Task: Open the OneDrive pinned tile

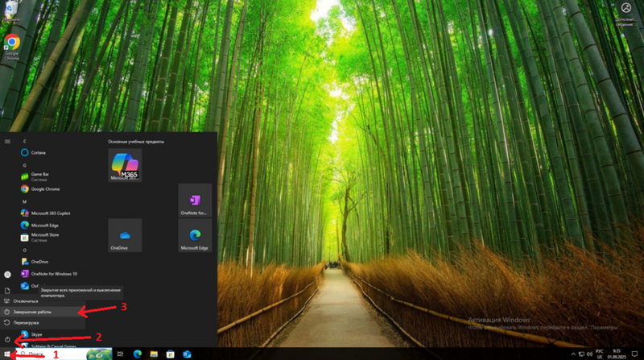Action: (x=125, y=234)
